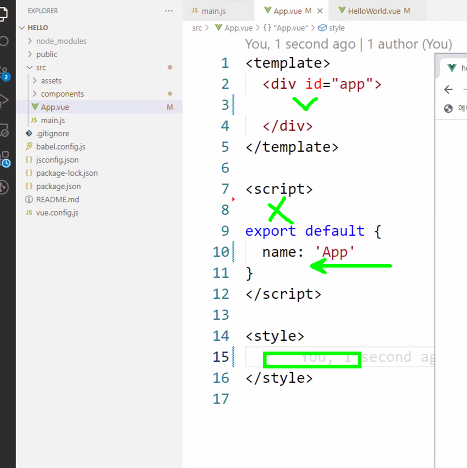Open the Remote Explorer view
The image size is (467, 468).
(4, 129)
